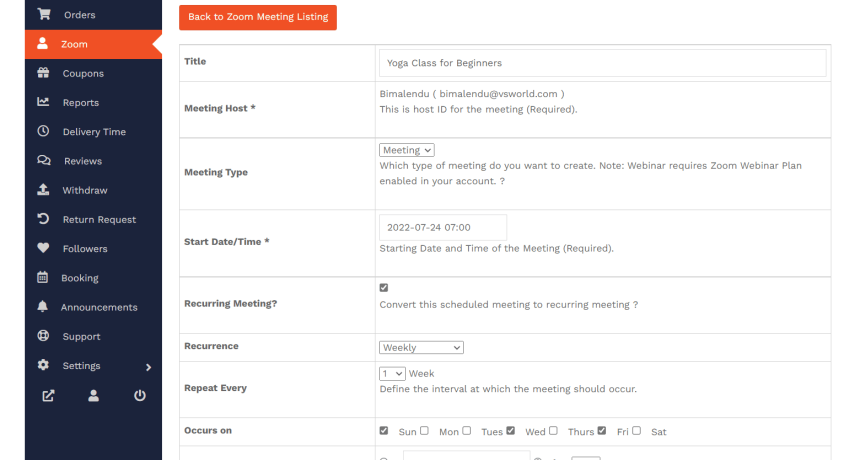Select the Zoom item in the sidebar
This screenshot has width=860, height=460.
[x=93, y=44]
